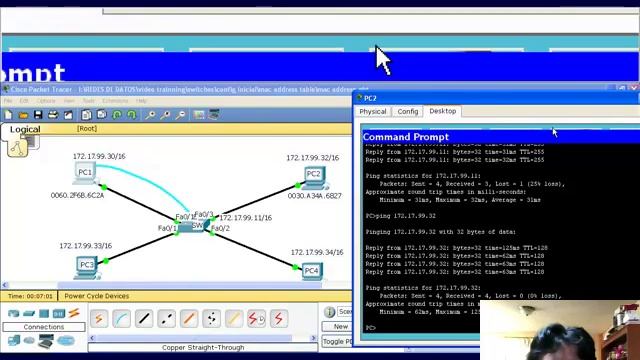Click the connection list right scroll arrow
This screenshot has width=640, height=360.
(313, 338)
